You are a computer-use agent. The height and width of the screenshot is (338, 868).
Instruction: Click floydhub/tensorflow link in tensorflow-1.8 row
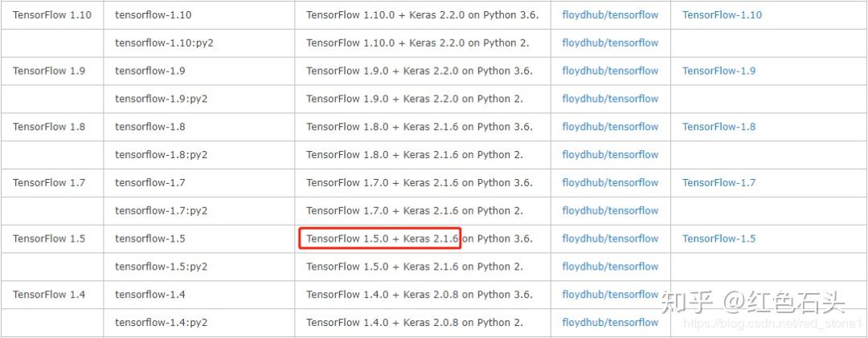610,127
